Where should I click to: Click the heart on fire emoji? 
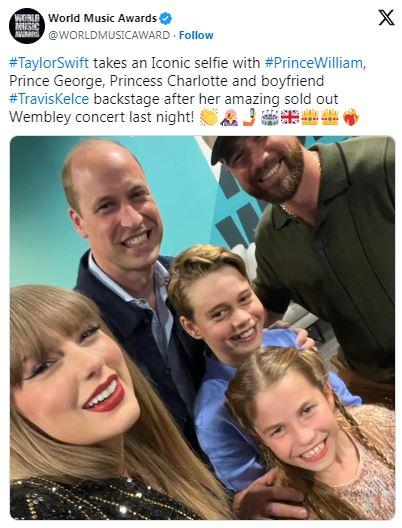tap(351, 118)
